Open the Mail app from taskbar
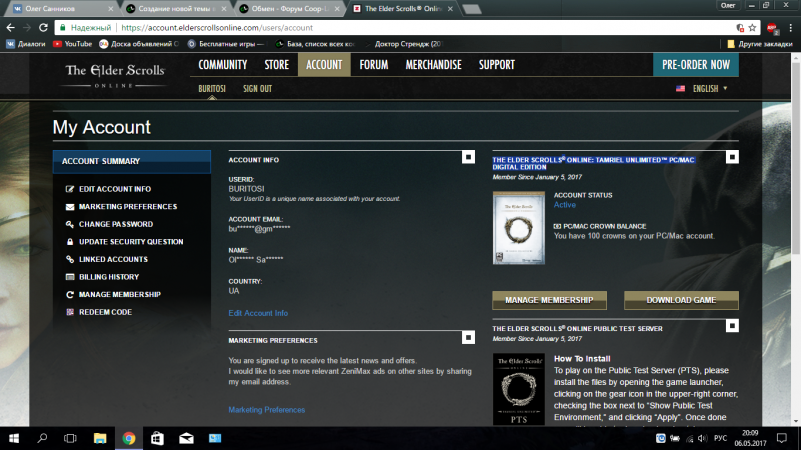This screenshot has height=450, width=801. [186, 438]
